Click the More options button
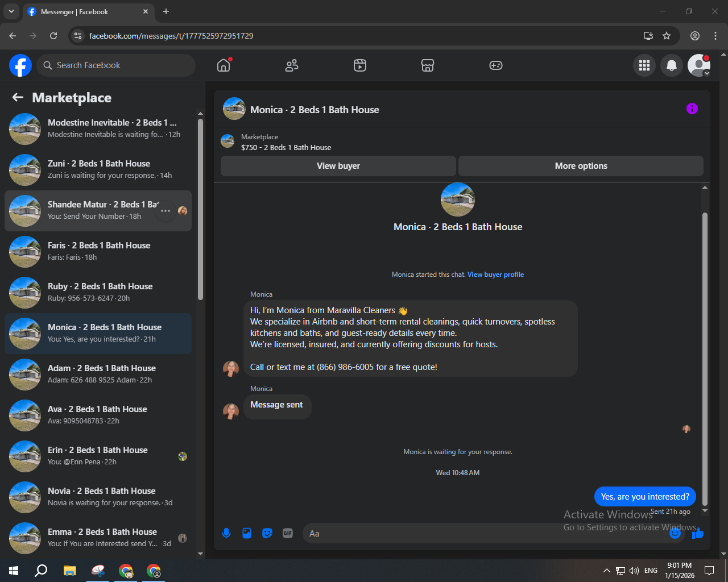The height and width of the screenshot is (582, 728). (581, 166)
